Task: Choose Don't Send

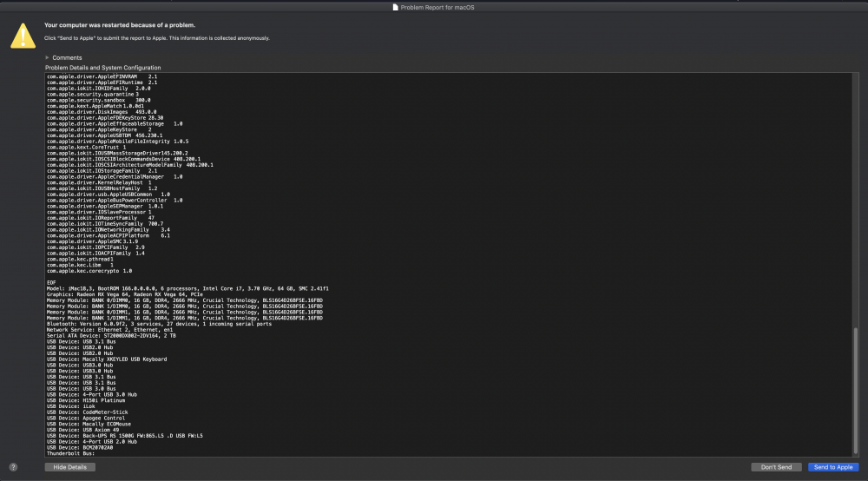Action: tap(776, 467)
